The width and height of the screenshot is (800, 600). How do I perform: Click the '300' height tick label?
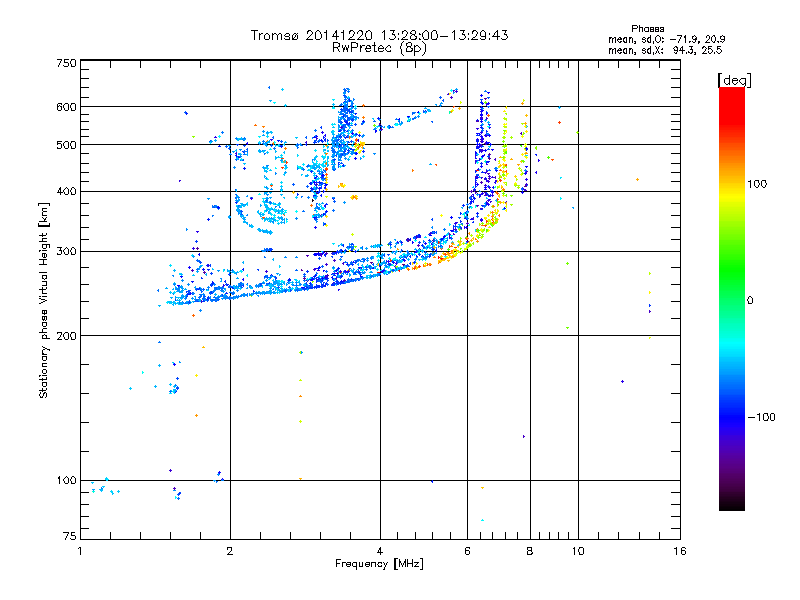(67, 252)
